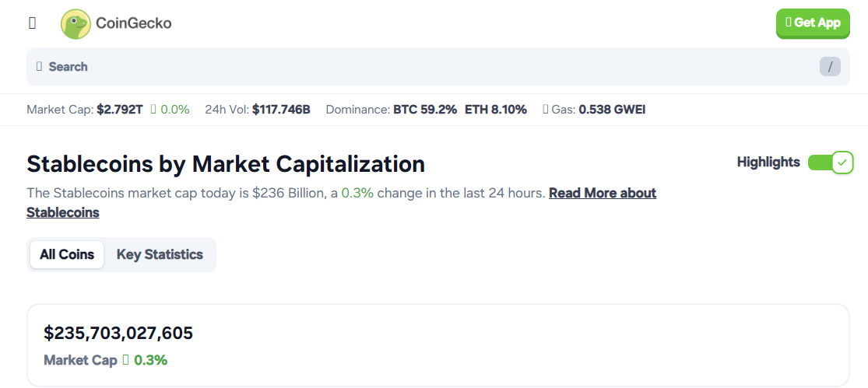Click the CoinGecko wordmark text
Image resolution: width=868 pixels, height=388 pixels.
[x=133, y=23]
